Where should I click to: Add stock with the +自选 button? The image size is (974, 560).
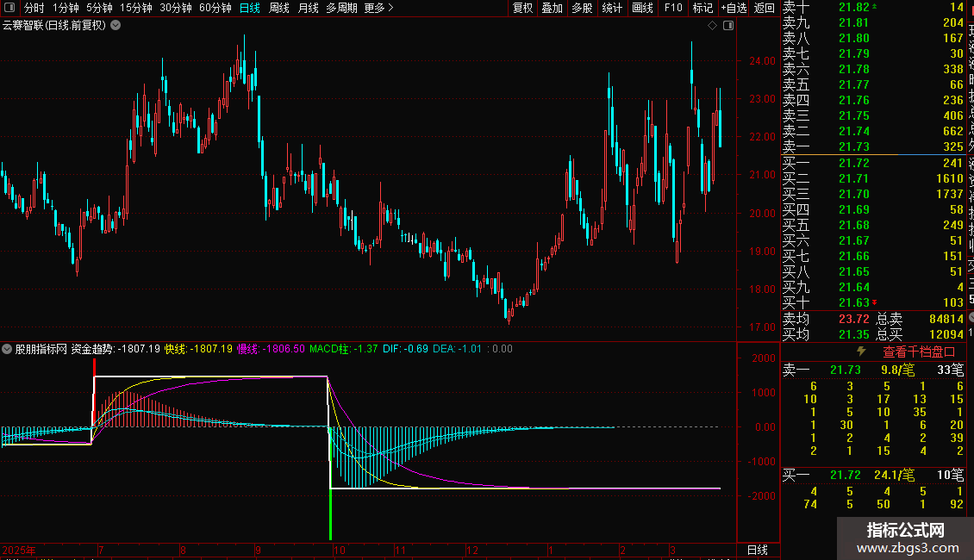click(733, 8)
